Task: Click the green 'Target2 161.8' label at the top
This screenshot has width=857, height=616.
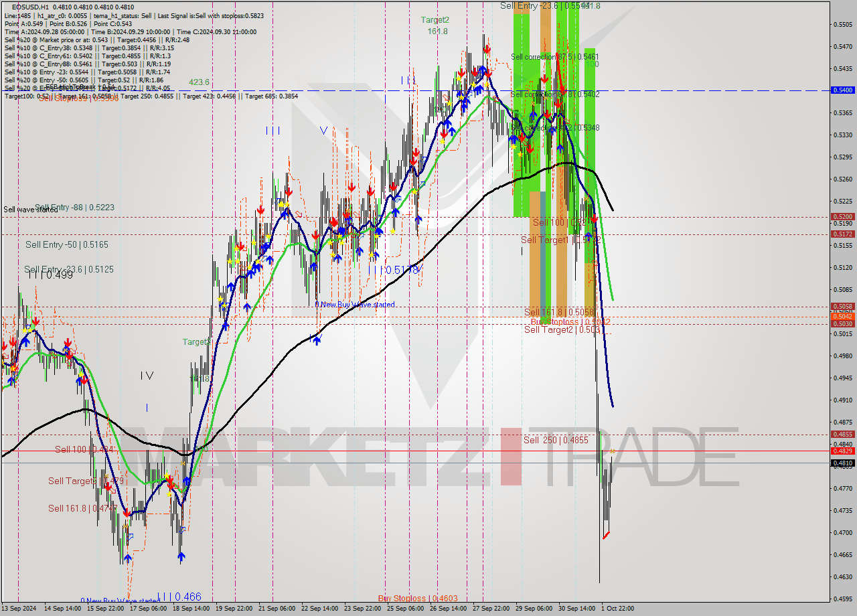Action: point(435,25)
